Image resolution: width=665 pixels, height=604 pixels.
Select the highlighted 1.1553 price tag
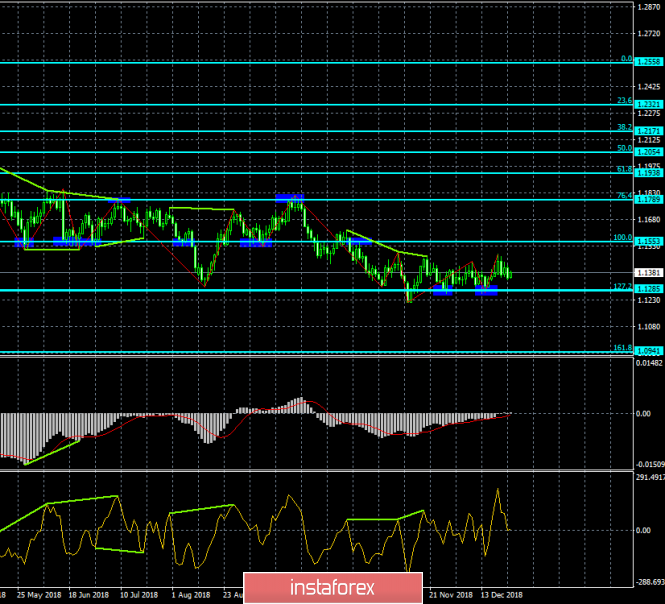[x=649, y=241]
